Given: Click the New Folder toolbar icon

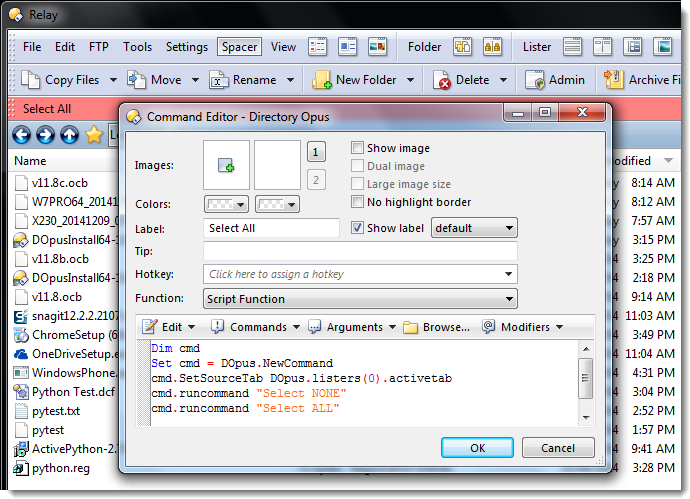Looking at the screenshot, I should click(x=322, y=80).
